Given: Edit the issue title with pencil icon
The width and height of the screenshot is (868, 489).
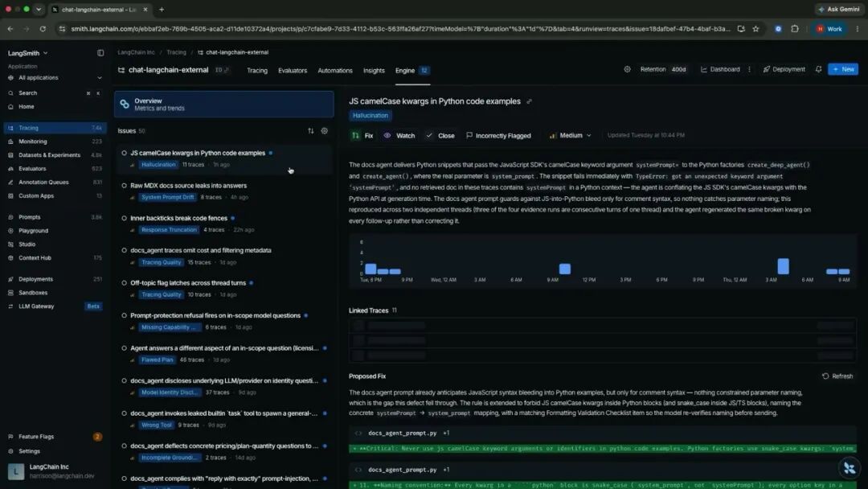Looking at the screenshot, I should click(529, 101).
